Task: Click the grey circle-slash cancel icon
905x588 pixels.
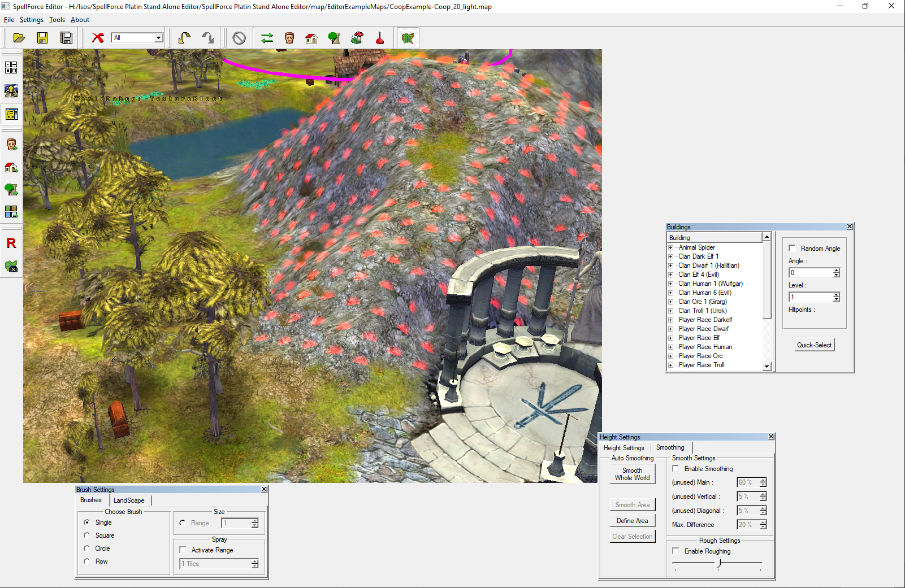Action: pos(239,38)
